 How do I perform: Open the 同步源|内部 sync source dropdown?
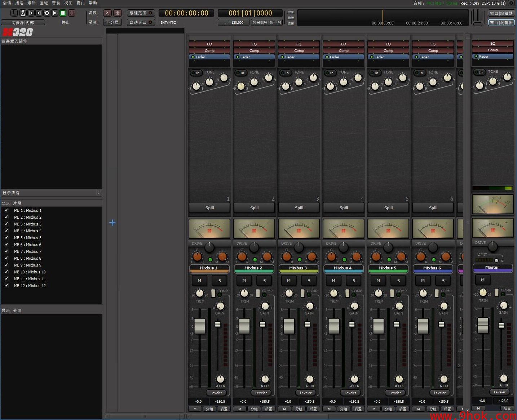tap(23, 22)
